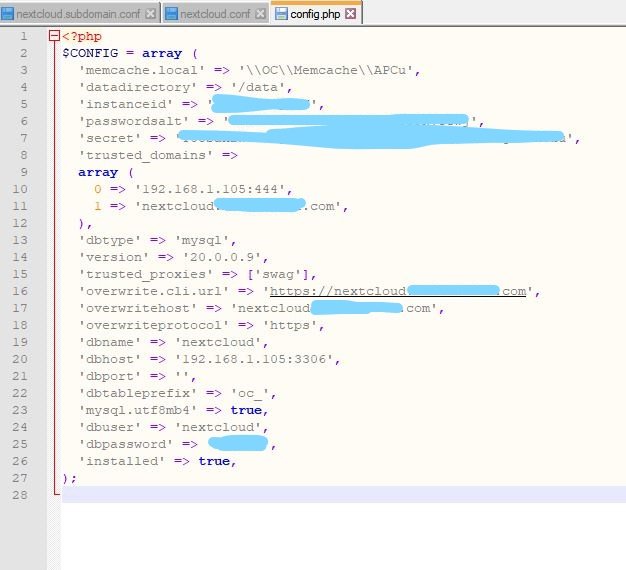This screenshot has width=626, height=570.
Task: Click 'true' on mysql.utf8mb4 line
Action: pos(246,410)
